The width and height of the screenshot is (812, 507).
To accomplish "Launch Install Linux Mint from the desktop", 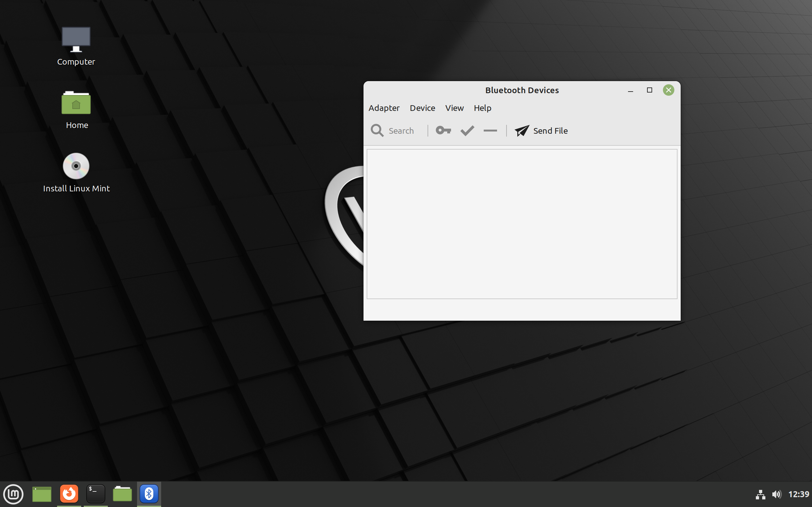I will tap(76, 166).
